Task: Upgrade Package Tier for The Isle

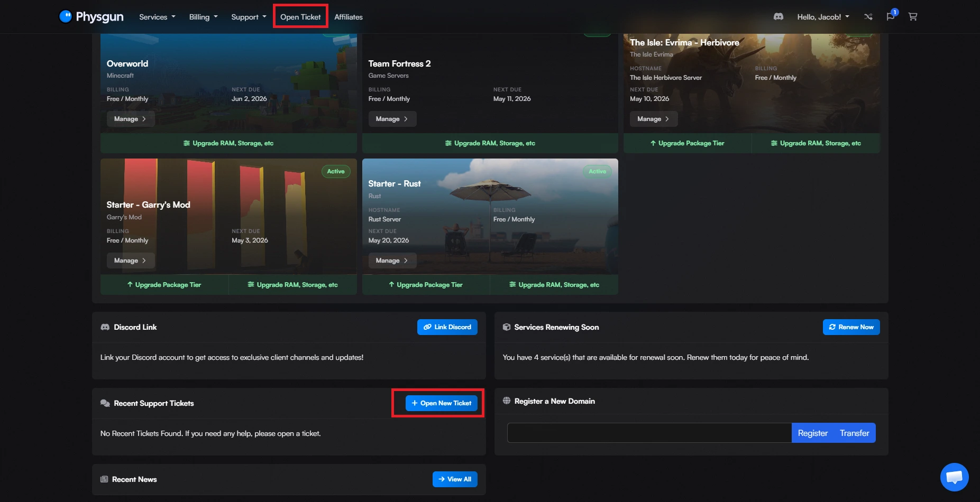Action: click(688, 143)
